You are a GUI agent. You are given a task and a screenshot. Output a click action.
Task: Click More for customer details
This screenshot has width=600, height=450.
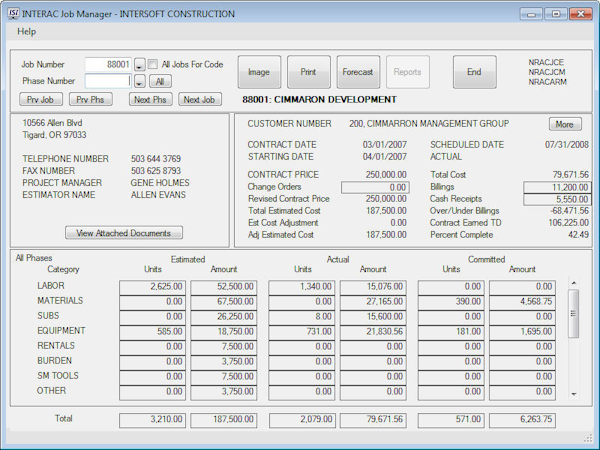[x=565, y=125]
